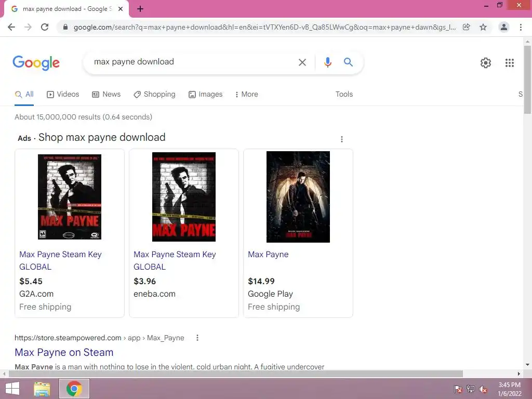Open the Google apps grid
Viewport: 532px width, 399px height.
point(509,63)
